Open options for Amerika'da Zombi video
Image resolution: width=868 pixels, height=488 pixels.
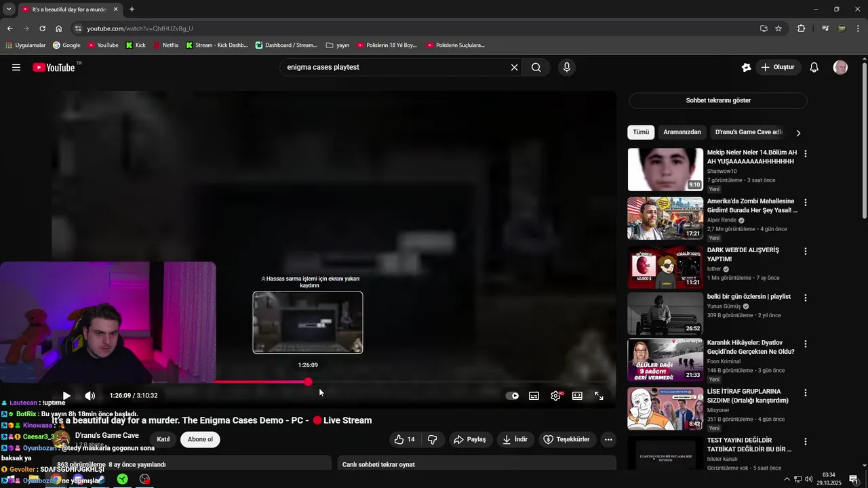pos(806,203)
